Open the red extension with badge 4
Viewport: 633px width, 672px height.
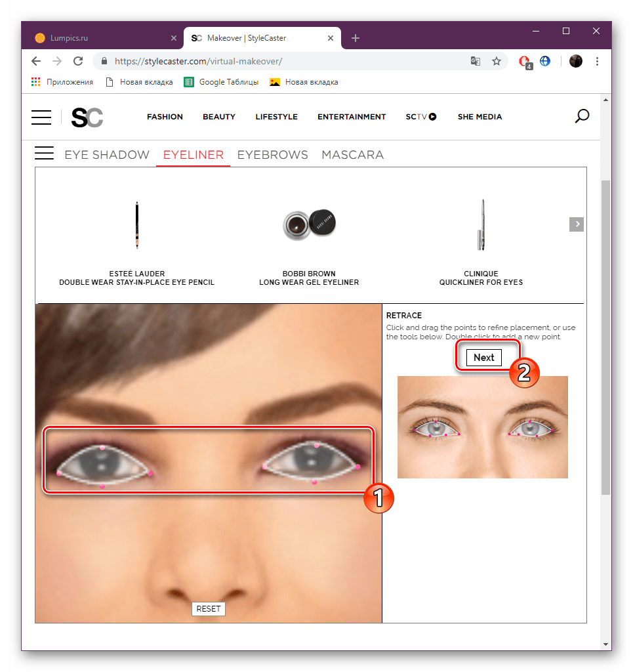tap(525, 62)
